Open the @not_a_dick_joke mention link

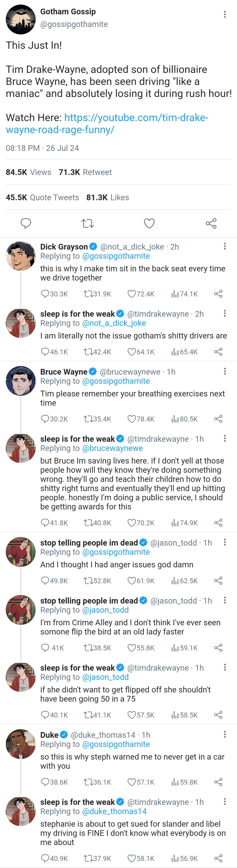(114, 323)
